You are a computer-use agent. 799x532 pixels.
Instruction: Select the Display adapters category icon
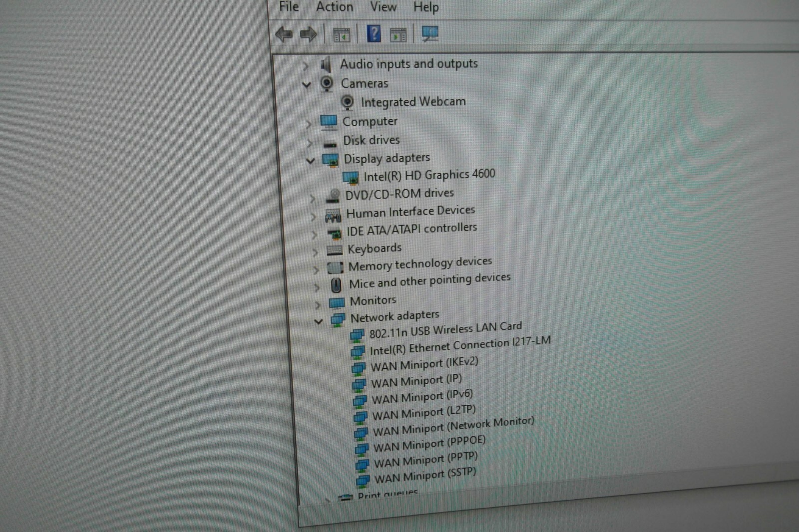[x=331, y=160]
